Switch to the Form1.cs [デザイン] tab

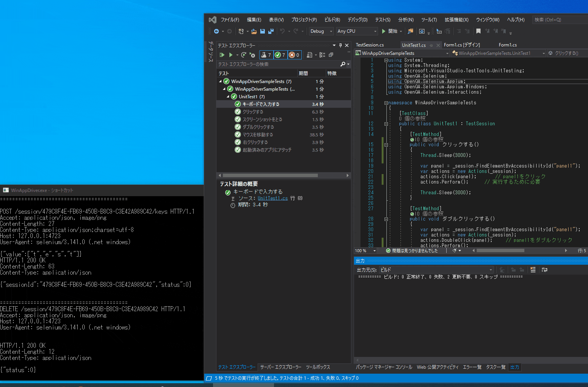[x=462, y=45]
